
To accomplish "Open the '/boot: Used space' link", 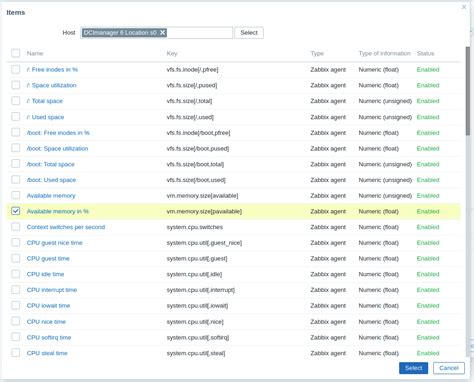I will click(51, 180).
